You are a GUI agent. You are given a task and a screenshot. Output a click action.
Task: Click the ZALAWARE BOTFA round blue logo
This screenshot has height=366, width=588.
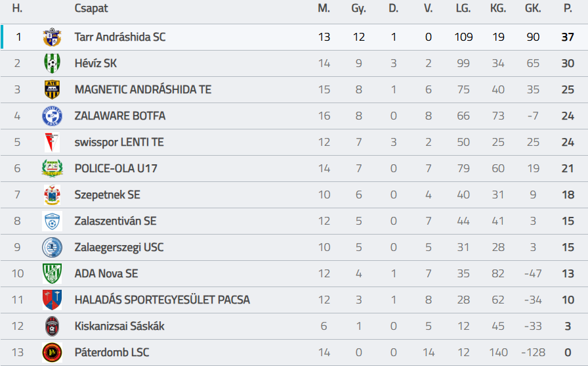coord(52,116)
